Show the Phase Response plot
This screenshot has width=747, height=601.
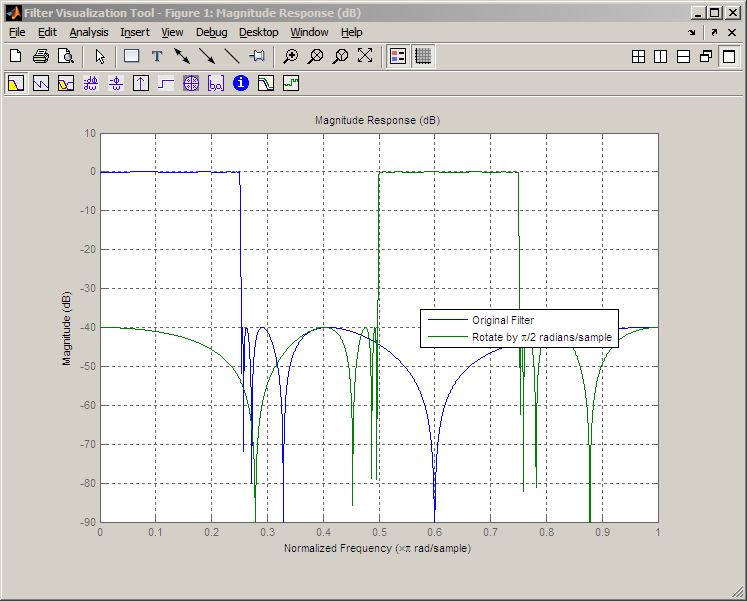(x=41, y=83)
